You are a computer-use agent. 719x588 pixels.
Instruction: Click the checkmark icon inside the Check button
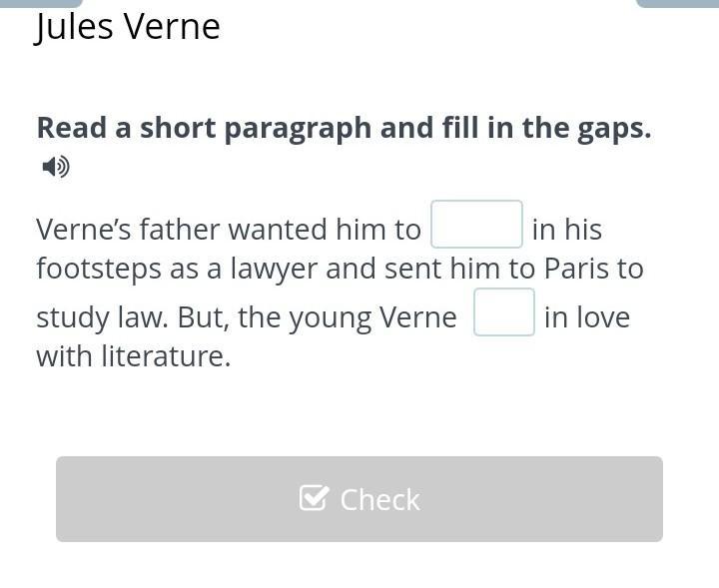click(314, 498)
